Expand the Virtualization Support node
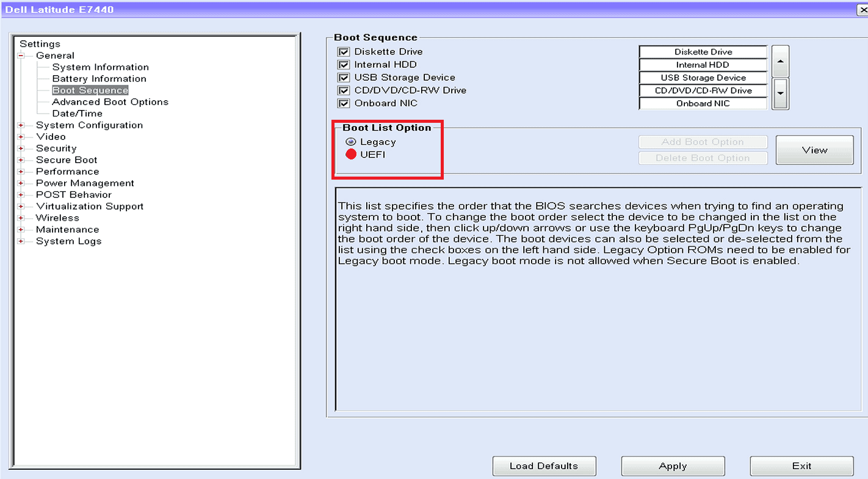 click(21, 207)
